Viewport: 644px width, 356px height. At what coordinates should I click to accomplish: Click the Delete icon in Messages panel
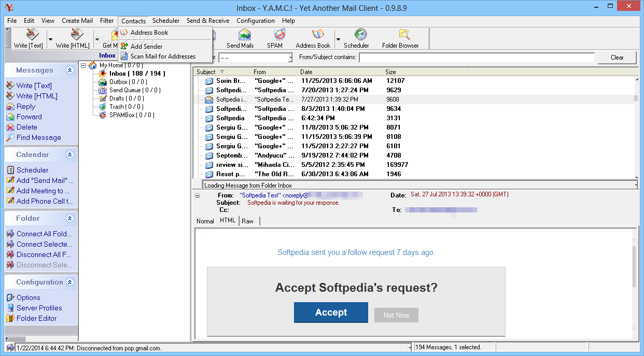click(x=10, y=127)
